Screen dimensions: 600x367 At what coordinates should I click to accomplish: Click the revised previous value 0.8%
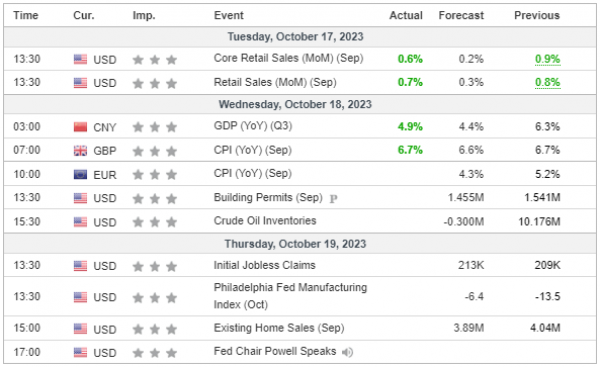point(548,82)
